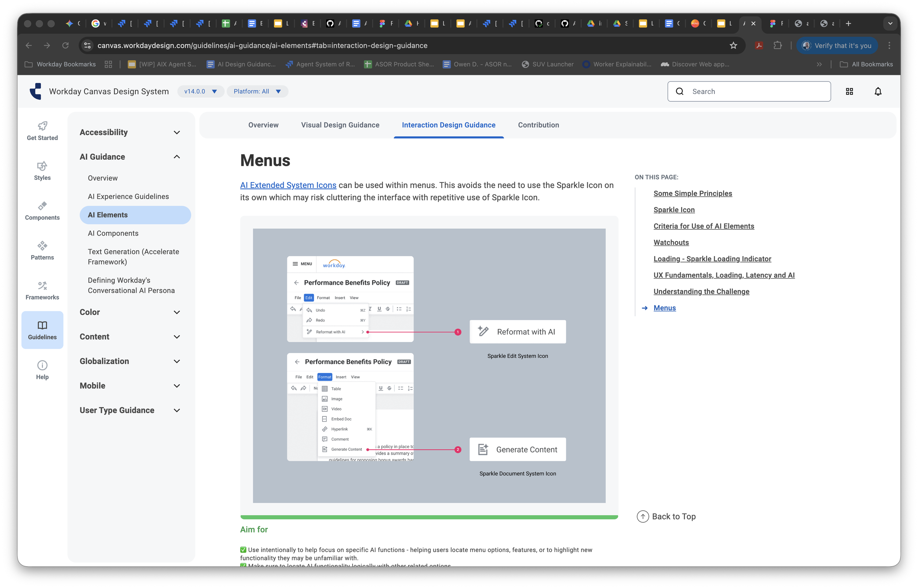Collapse the AI Guidance section
The height and width of the screenshot is (588, 918).
tap(130, 157)
